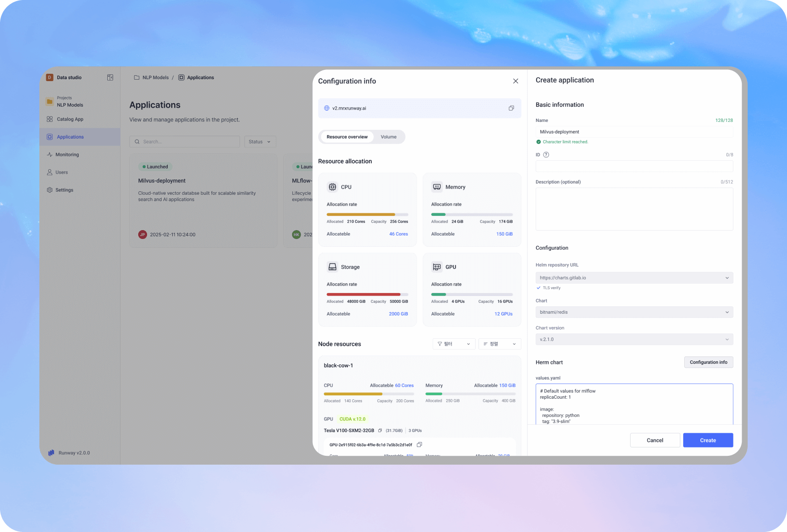The height and width of the screenshot is (532, 787).
Task: Switch to the Volume tab
Action: [x=388, y=137]
